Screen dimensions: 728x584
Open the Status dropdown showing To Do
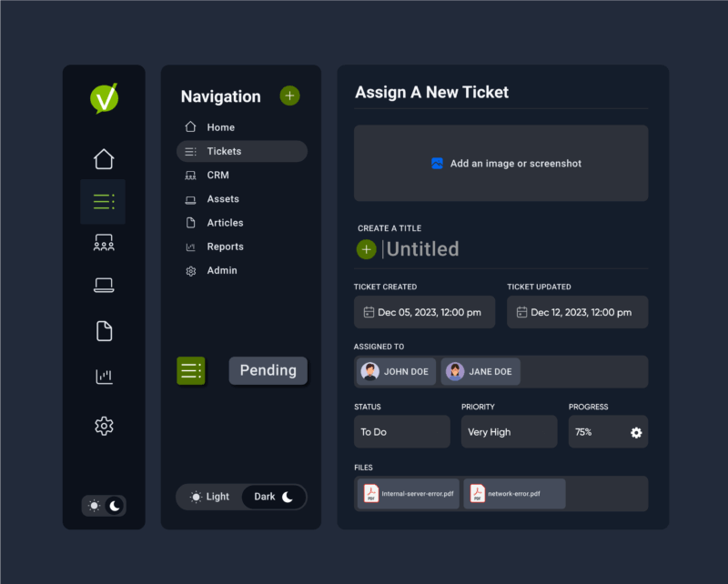(401, 431)
